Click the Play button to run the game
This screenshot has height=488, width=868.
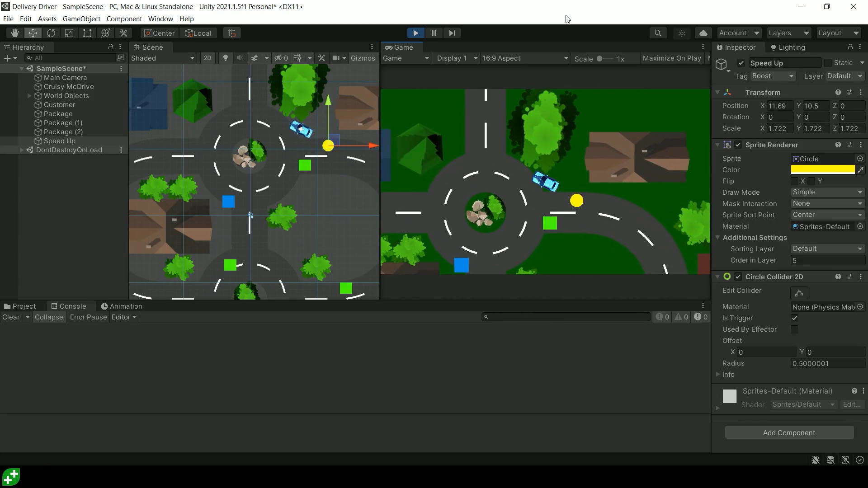[x=415, y=33]
